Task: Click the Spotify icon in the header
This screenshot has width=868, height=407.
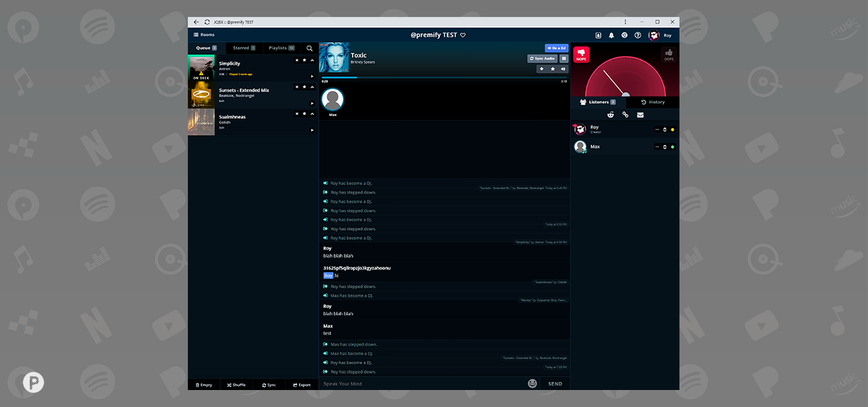Action: (x=625, y=35)
